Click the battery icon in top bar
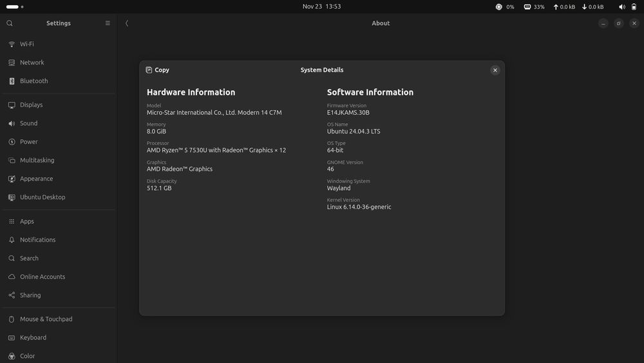The width and height of the screenshot is (644, 363). 634,6
